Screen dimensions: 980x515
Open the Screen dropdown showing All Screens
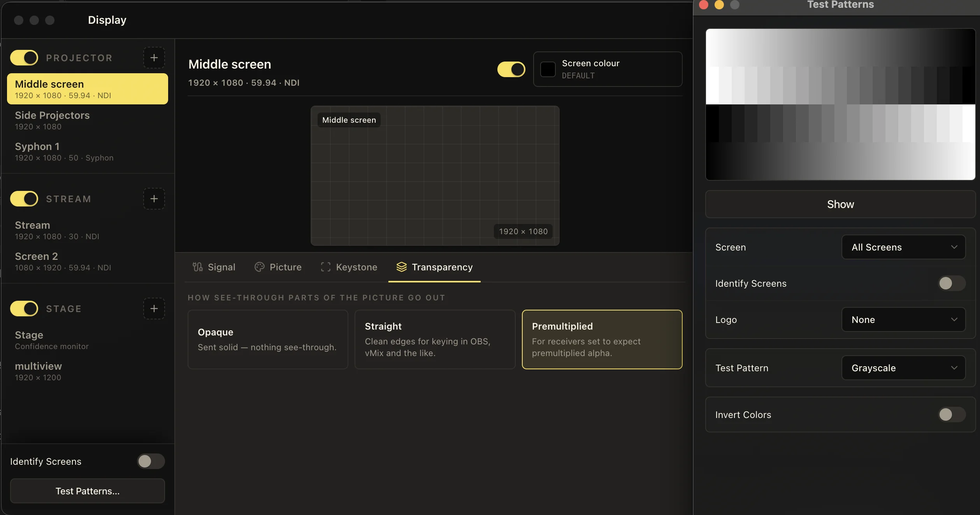(x=904, y=247)
